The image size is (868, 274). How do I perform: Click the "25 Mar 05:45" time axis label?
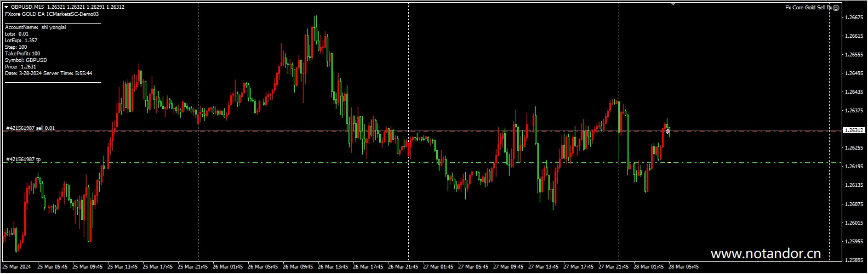click(x=53, y=267)
